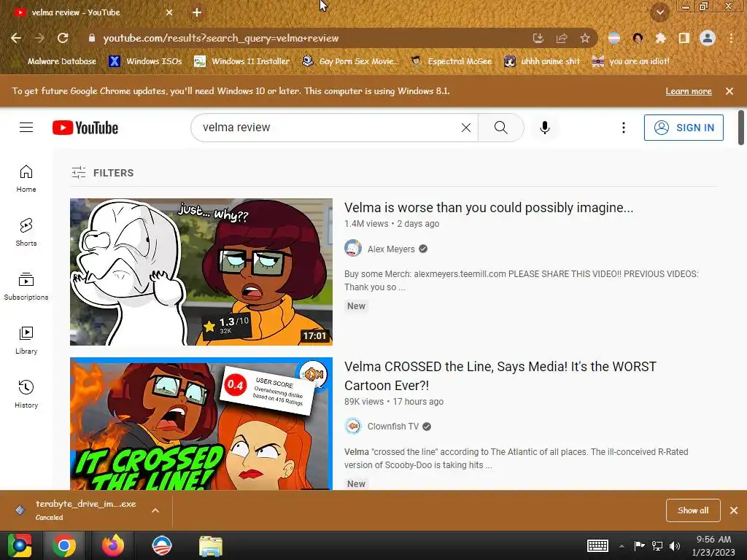Click the network tray icon
747x560 pixels.
tap(657, 545)
